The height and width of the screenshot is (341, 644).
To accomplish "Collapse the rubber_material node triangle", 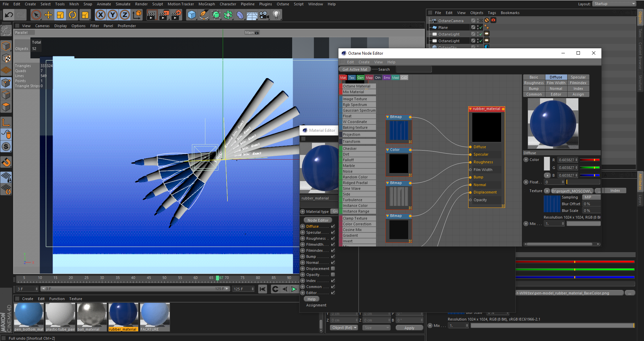I will (470, 109).
